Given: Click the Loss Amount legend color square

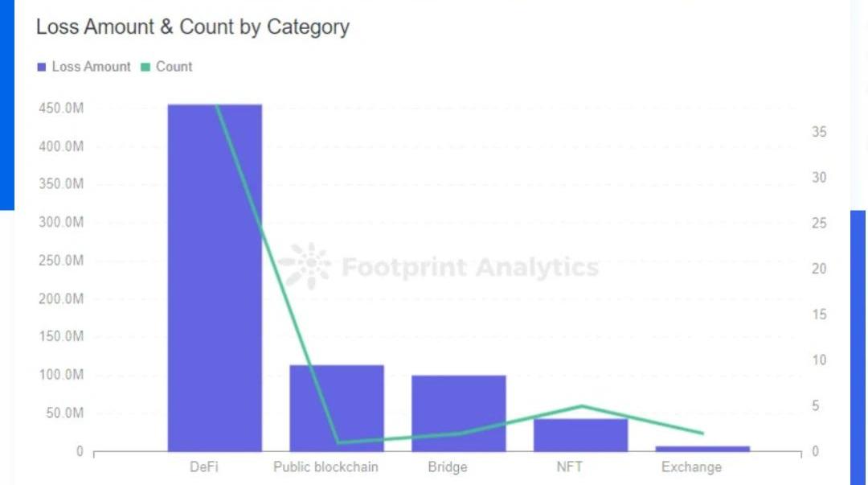Looking at the screenshot, I should 42,68.
